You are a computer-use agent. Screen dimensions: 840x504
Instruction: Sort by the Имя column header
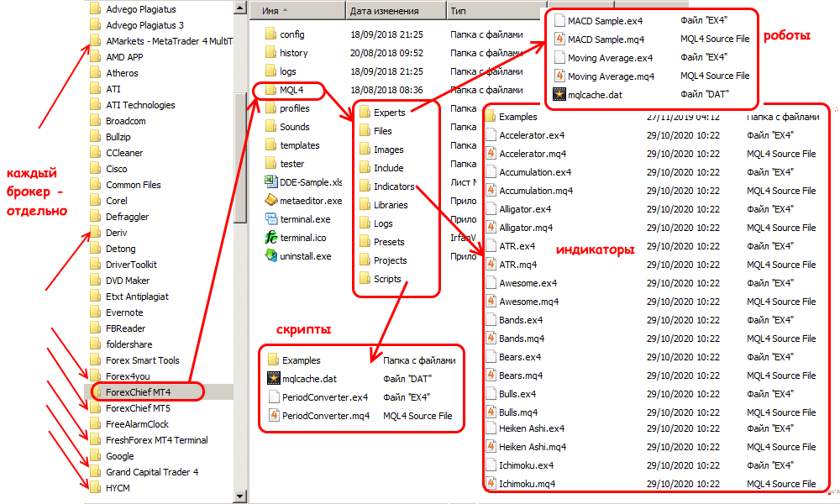(298, 10)
